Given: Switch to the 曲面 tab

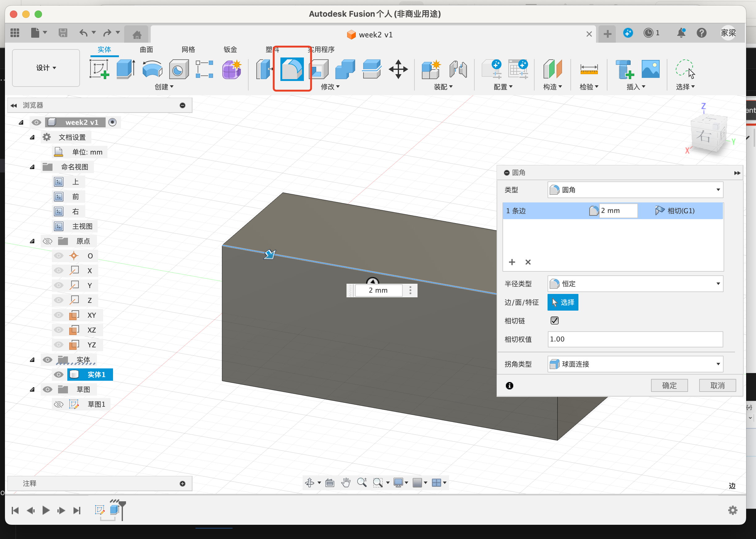Looking at the screenshot, I should coord(146,50).
